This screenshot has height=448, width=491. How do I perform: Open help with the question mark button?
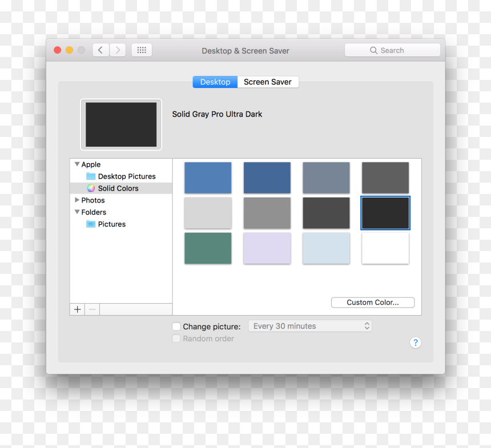coord(415,342)
